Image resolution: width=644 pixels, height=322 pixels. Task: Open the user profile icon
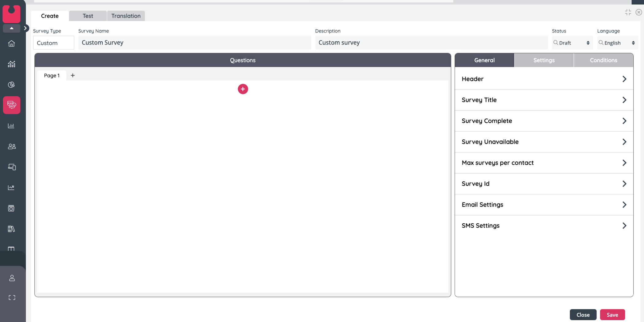[x=12, y=278]
